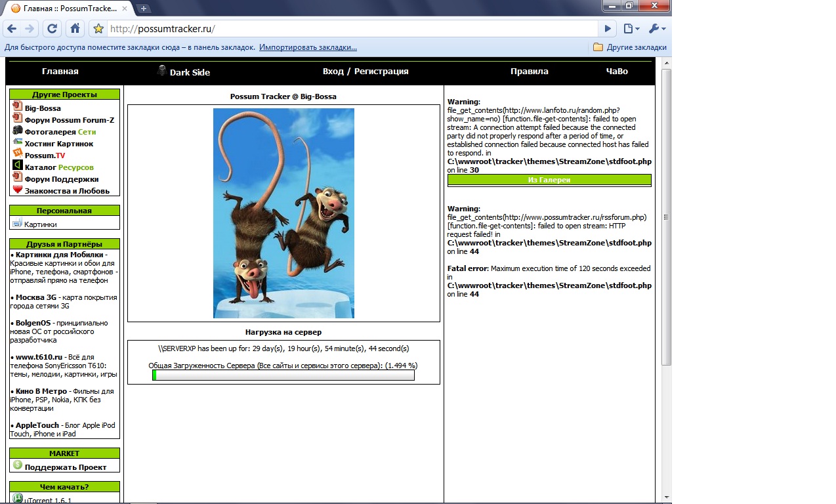Click the Поддержать Проект link
This screenshot has height=504, width=836.
pos(66,467)
